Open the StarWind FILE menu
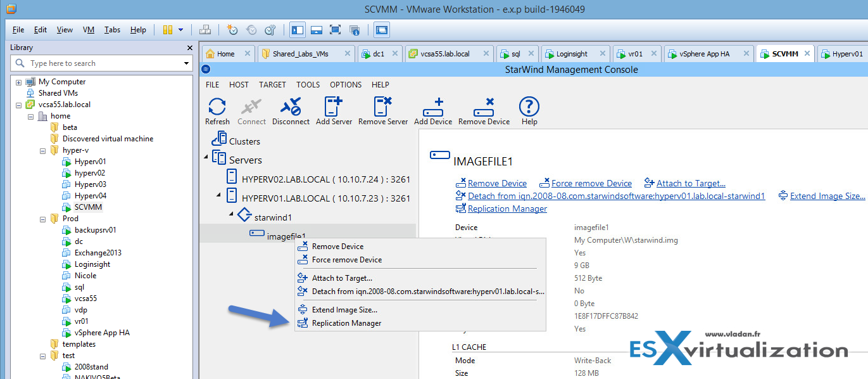Screen dimensions: 868x379 click(213, 84)
